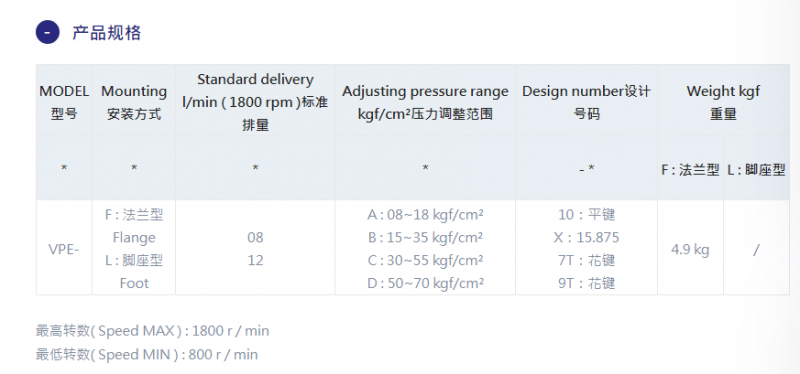Select the F : 法兰型 weight subheader
Screen dimensions: 800x374
pyautogui.click(x=690, y=170)
